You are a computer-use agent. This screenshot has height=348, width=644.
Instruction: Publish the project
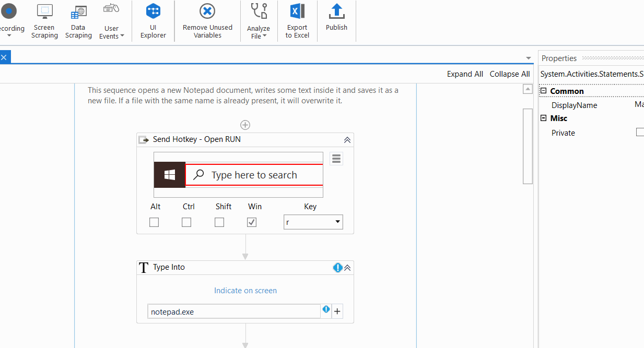[x=336, y=18]
